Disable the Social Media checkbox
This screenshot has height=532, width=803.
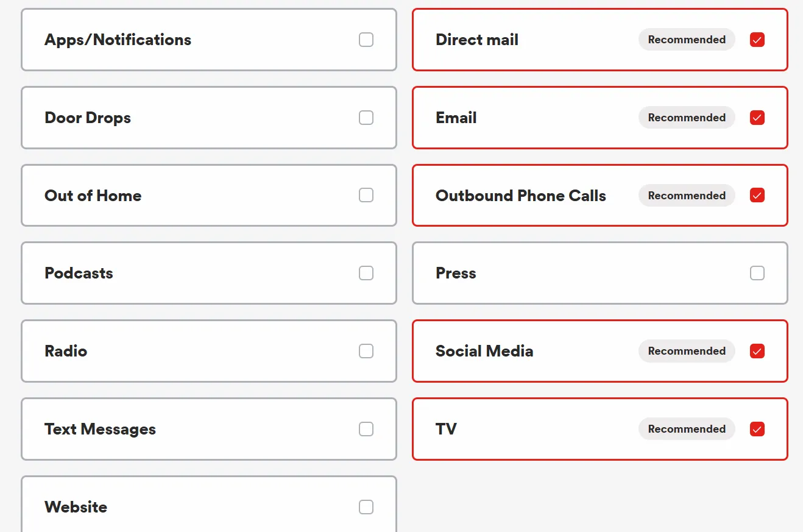[757, 351]
